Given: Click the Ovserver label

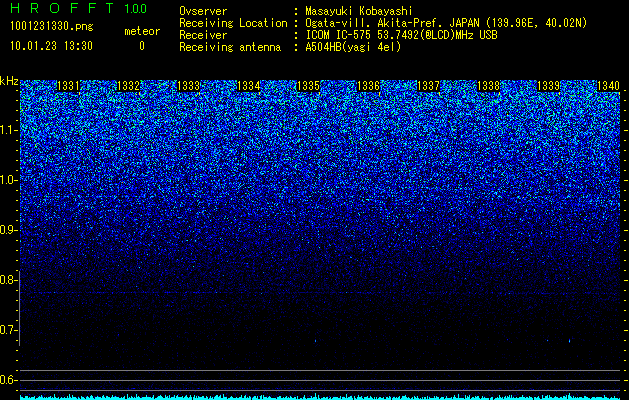Looking at the screenshot, I should [203, 11].
